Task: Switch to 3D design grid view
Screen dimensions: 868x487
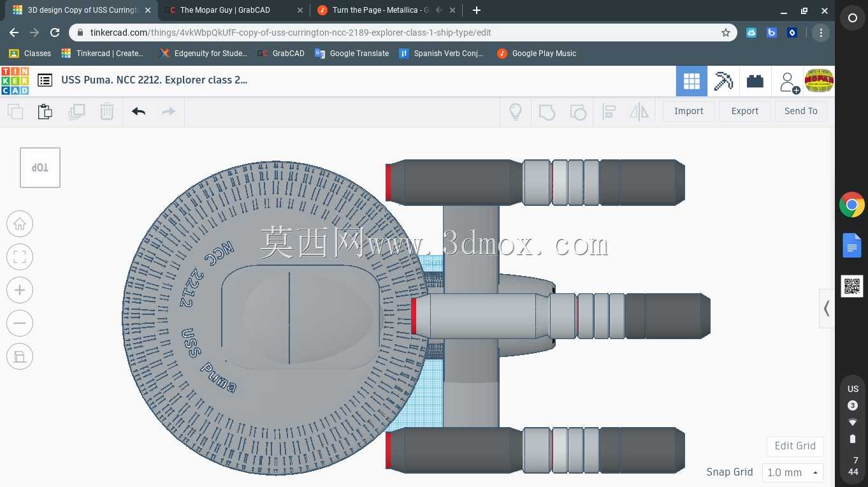Action: point(691,81)
